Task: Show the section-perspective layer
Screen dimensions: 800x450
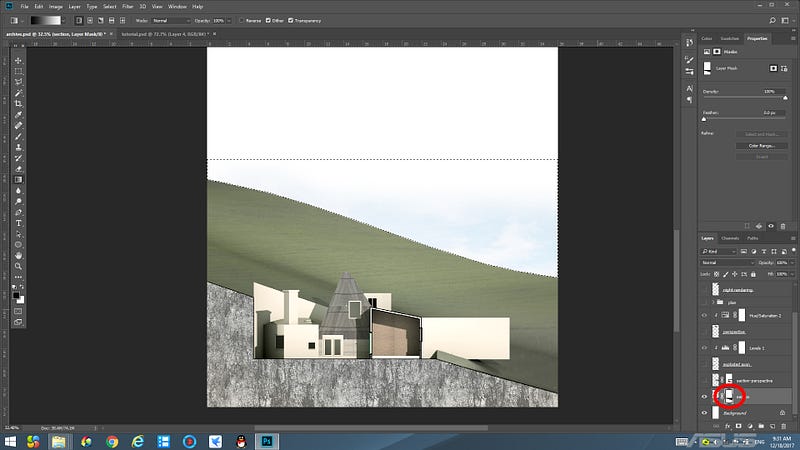Action: point(704,381)
